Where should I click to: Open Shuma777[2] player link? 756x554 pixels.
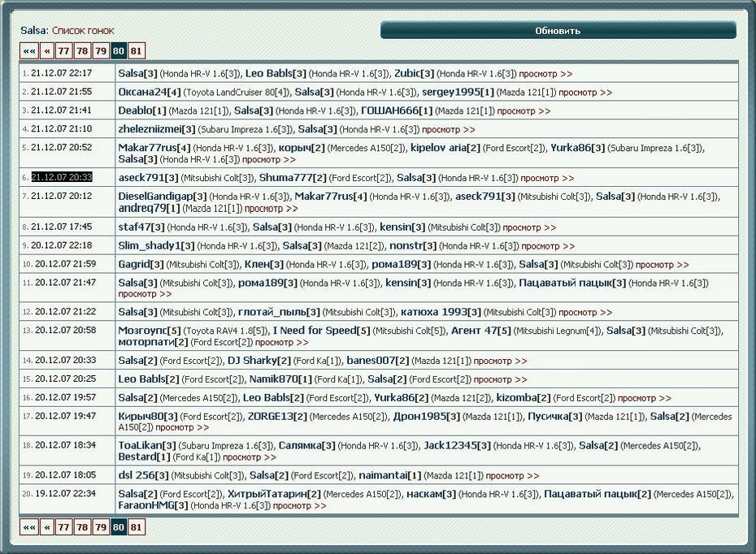click(293, 178)
